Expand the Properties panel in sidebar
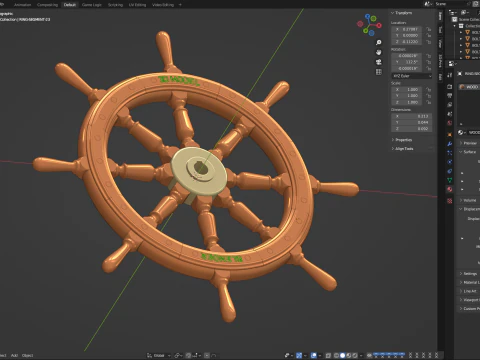This screenshot has height=360, width=480. pos(401,140)
